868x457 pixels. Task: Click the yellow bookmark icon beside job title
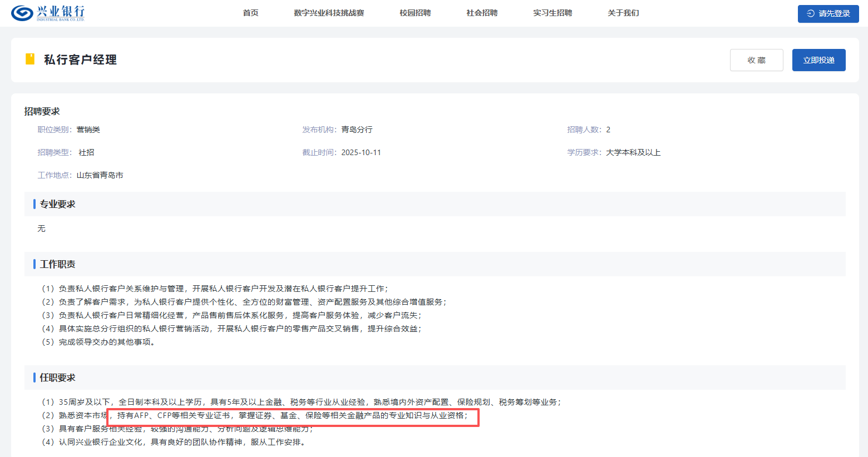tap(30, 59)
